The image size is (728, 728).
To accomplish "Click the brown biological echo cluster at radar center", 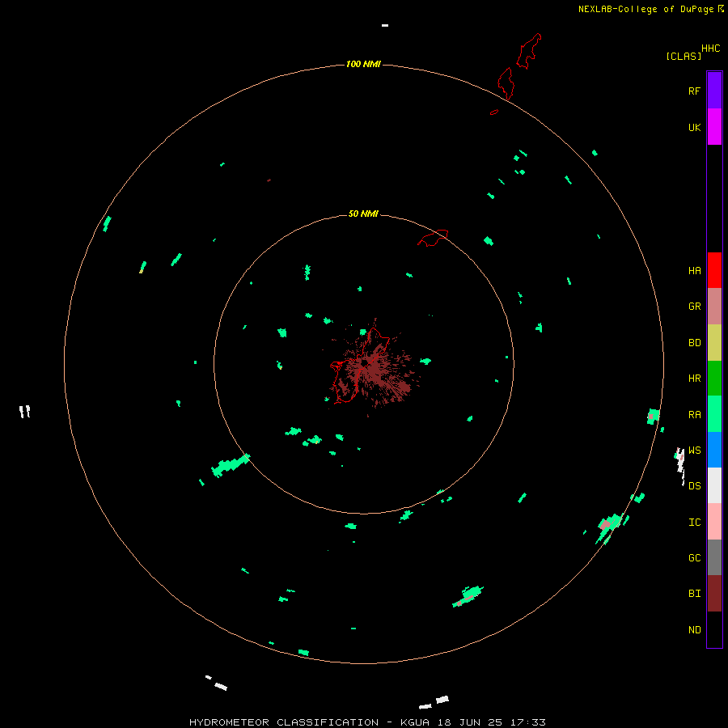I will click(371, 368).
